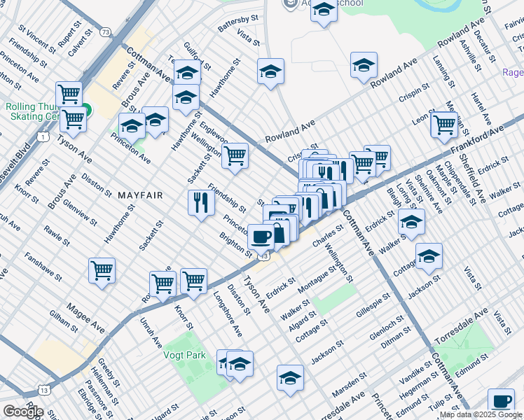Viewport: 524px width, 420px height.
Task: Click the Montague St label
Action: (317, 279)
